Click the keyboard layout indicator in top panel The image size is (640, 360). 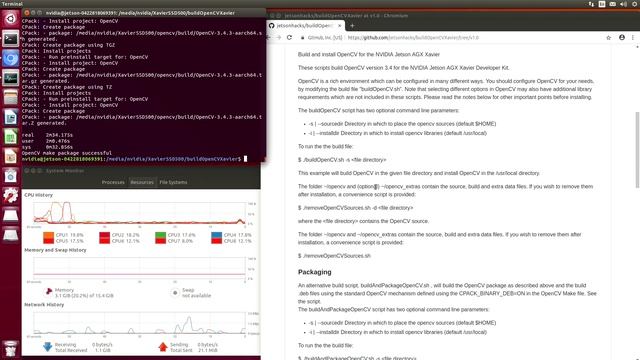[602, 4]
